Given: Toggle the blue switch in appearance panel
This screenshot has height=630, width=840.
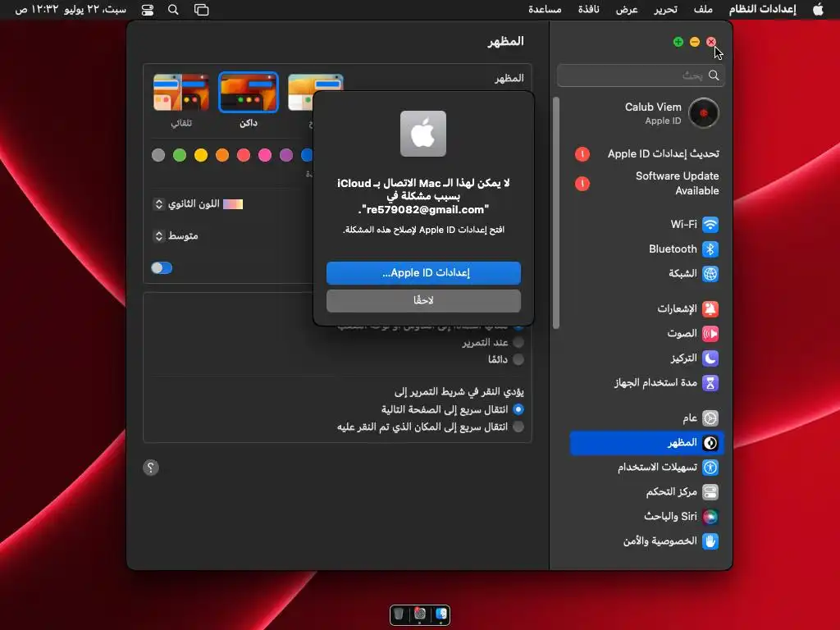Looking at the screenshot, I should (x=162, y=268).
